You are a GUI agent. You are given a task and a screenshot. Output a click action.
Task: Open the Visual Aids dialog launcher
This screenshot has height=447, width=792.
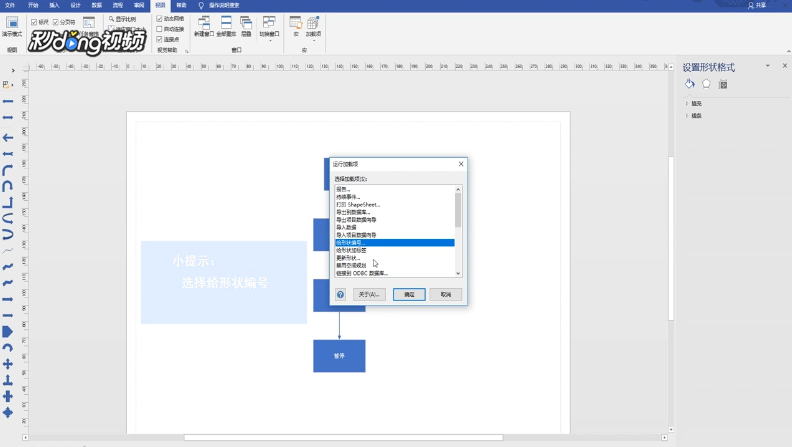tap(186, 51)
